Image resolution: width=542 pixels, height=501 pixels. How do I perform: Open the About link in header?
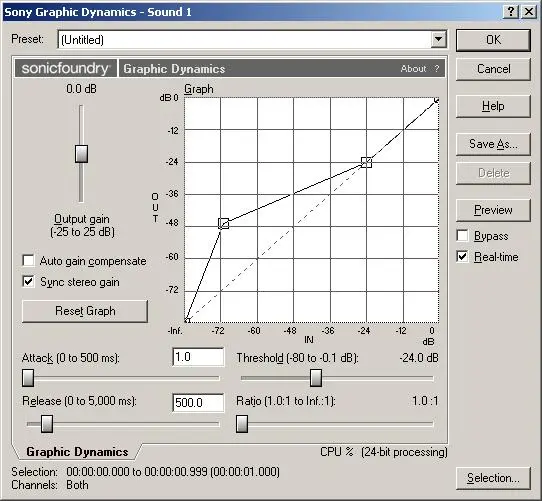pos(413,68)
